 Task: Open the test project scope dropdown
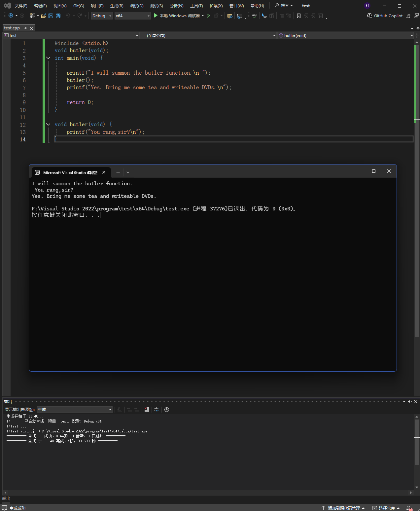[71, 35]
